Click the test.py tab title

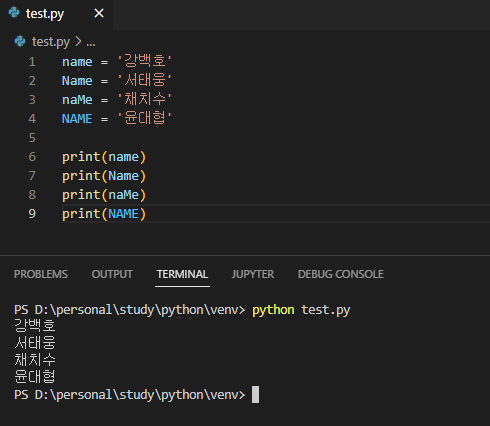pos(45,14)
